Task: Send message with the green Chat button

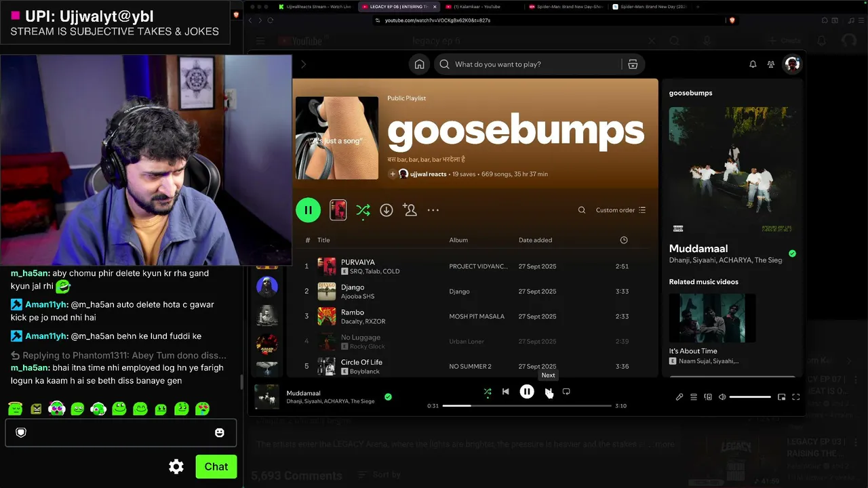Action: (216, 466)
